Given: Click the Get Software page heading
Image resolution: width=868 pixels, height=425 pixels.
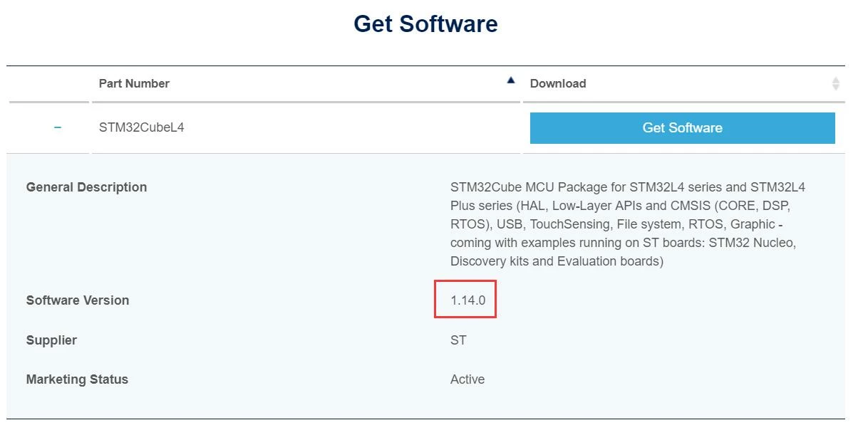Looking at the screenshot, I should pyautogui.click(x=425, y=23).
